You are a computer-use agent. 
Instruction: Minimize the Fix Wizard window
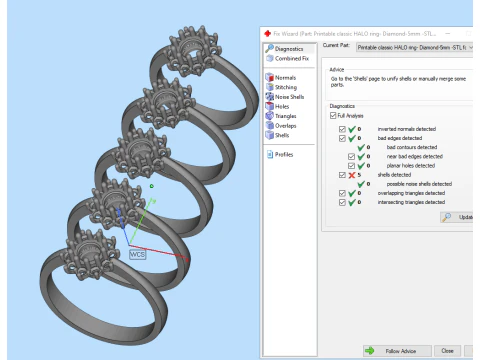pos(448,33)
